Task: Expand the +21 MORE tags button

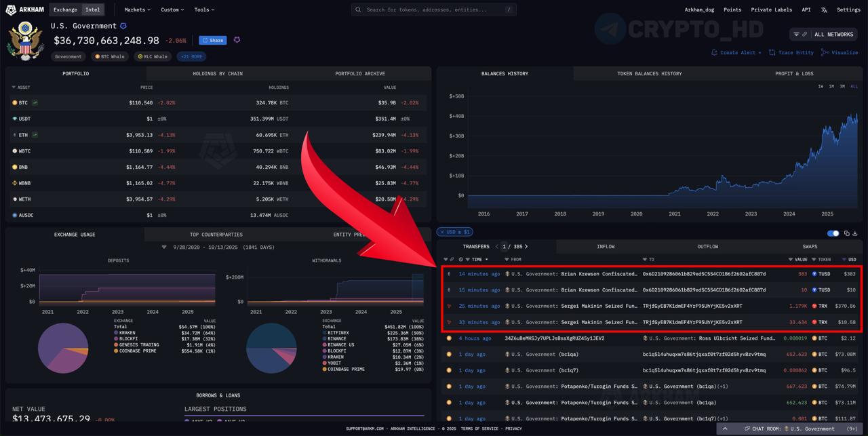Action: tap(191, 57)
